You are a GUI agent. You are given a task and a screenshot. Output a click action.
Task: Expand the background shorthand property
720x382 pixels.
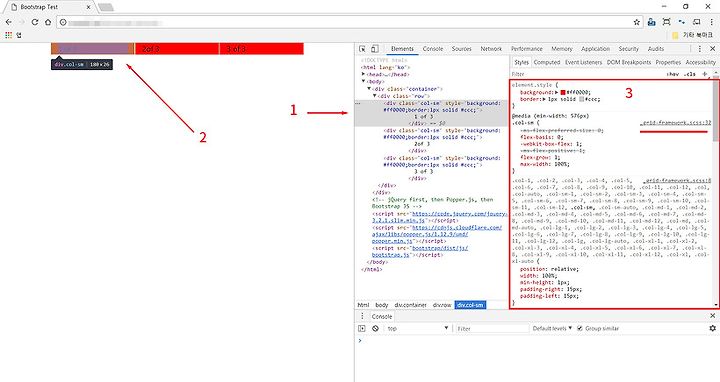[557, 92]
